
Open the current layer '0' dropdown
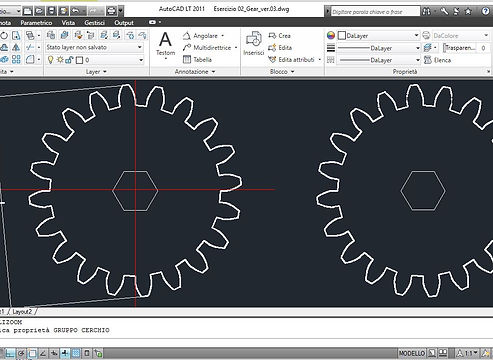(x=95, y=60)
